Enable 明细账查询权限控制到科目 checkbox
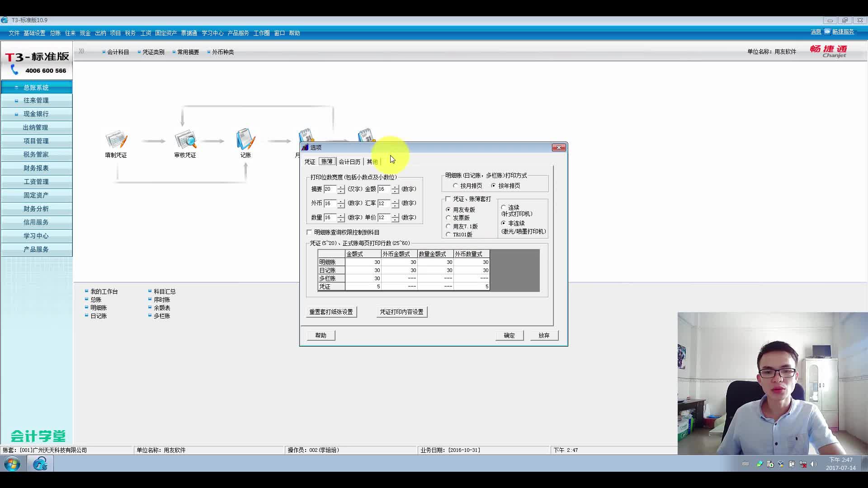 310,232
